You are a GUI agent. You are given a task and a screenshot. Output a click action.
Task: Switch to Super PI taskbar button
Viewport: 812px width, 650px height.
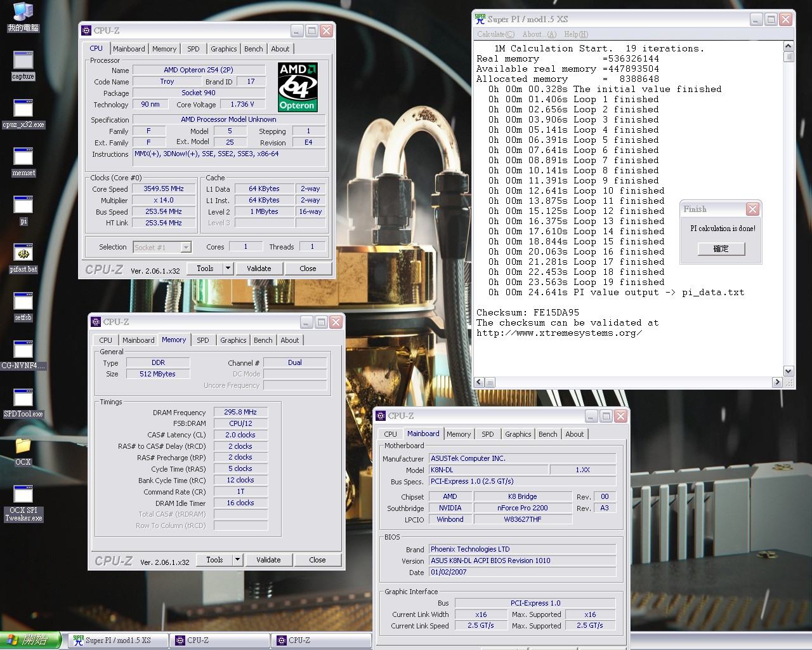[118, 640]
